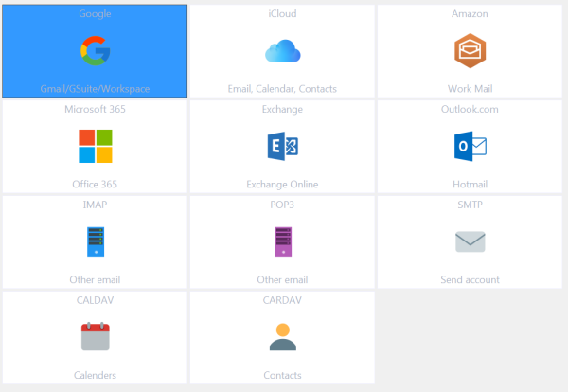
Task: Click the Send account caption
Action: pos(470,279)
